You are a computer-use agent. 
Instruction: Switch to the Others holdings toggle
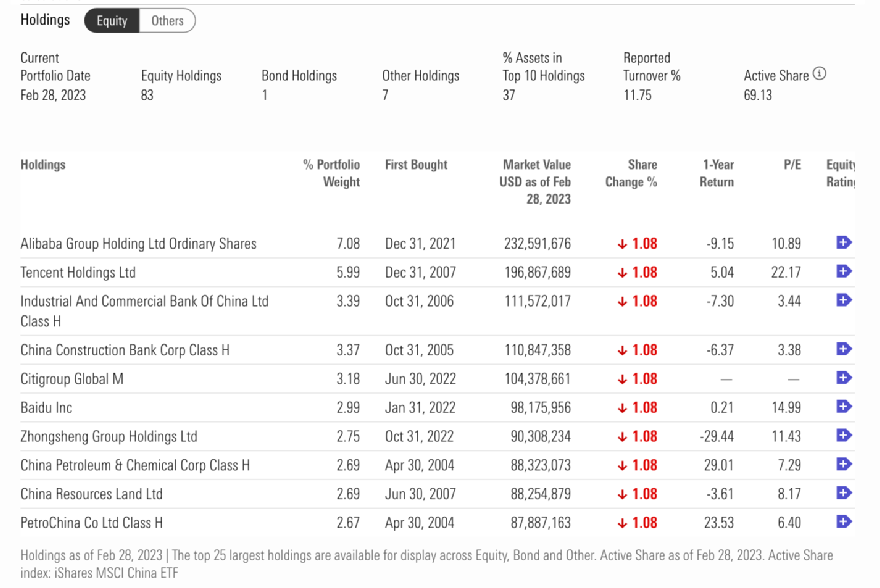[167, 21]
